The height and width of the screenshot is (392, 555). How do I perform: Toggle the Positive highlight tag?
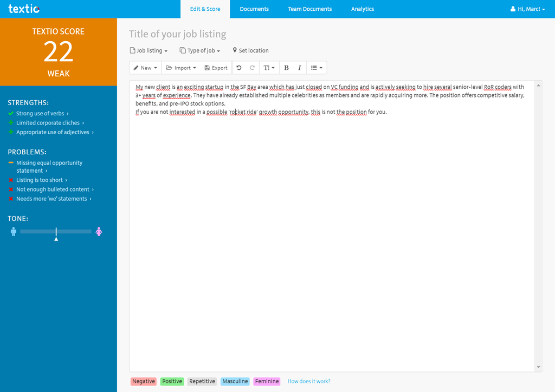pos(172,381)
